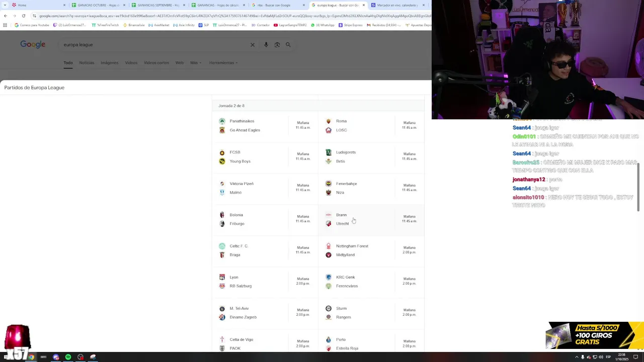644x362 pixels.
Task: Select the Noticias results tab
Action: [x=87, y=63]
